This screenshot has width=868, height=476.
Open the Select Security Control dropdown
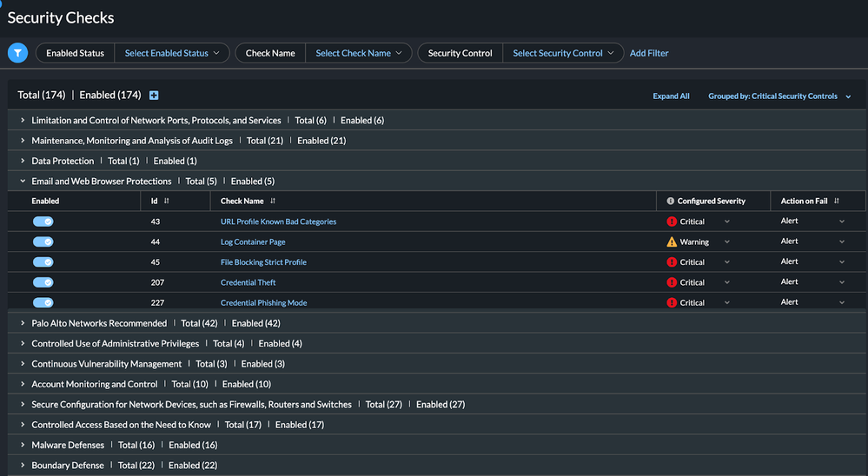[563, 53]
